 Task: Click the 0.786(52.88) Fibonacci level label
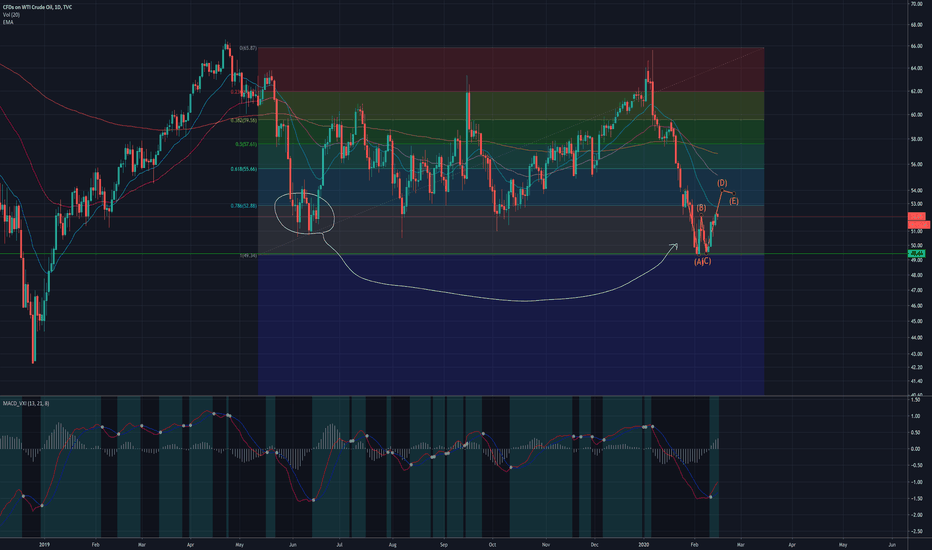pyautogui.click(x=244, y=206)
